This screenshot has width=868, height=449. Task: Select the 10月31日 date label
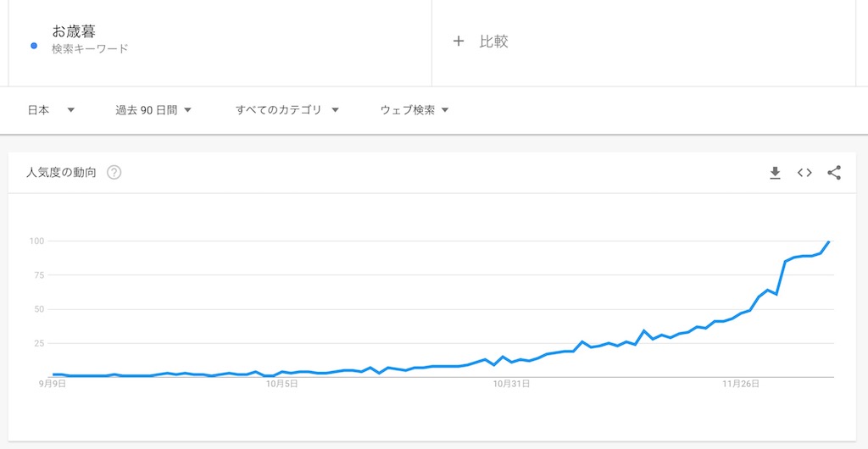(512, 384)
